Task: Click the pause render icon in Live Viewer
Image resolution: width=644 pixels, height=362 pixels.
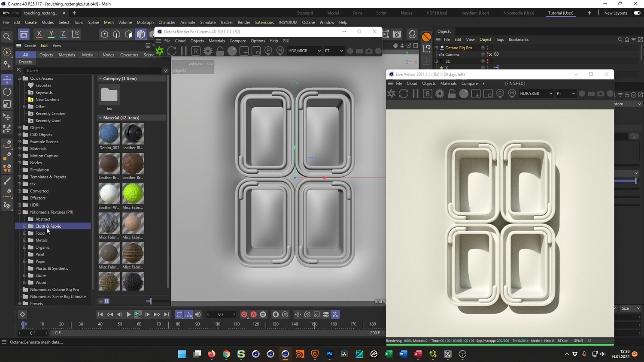Action: pos(415,94)
